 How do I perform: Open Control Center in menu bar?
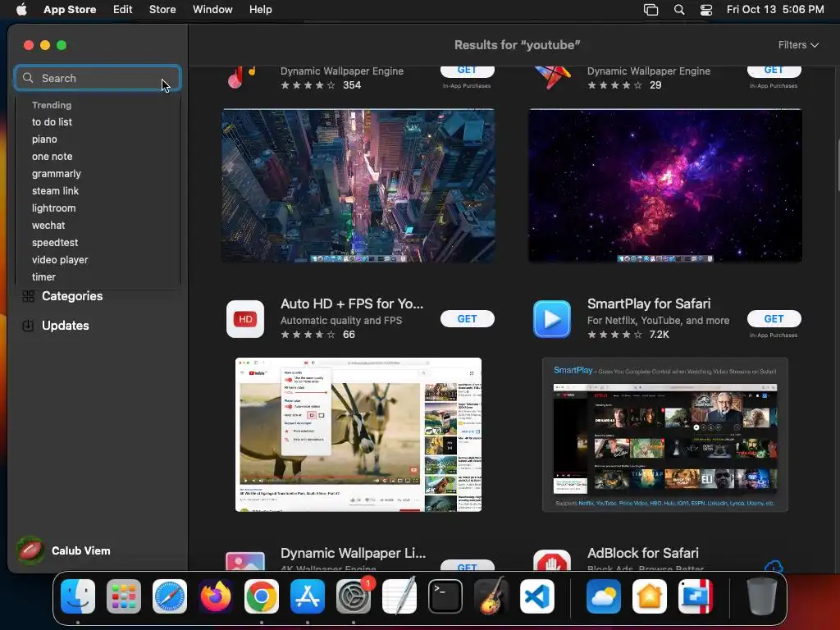coord(706,10)
